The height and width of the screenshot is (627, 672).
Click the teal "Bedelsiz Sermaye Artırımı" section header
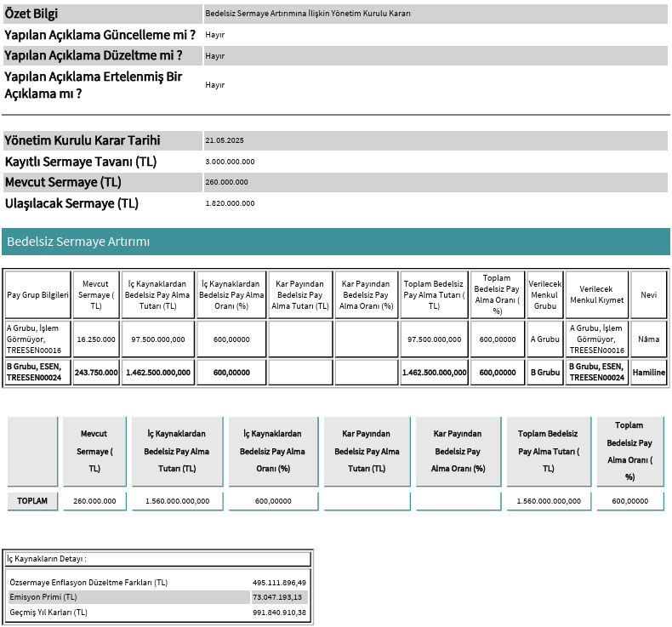coord(336,242)
